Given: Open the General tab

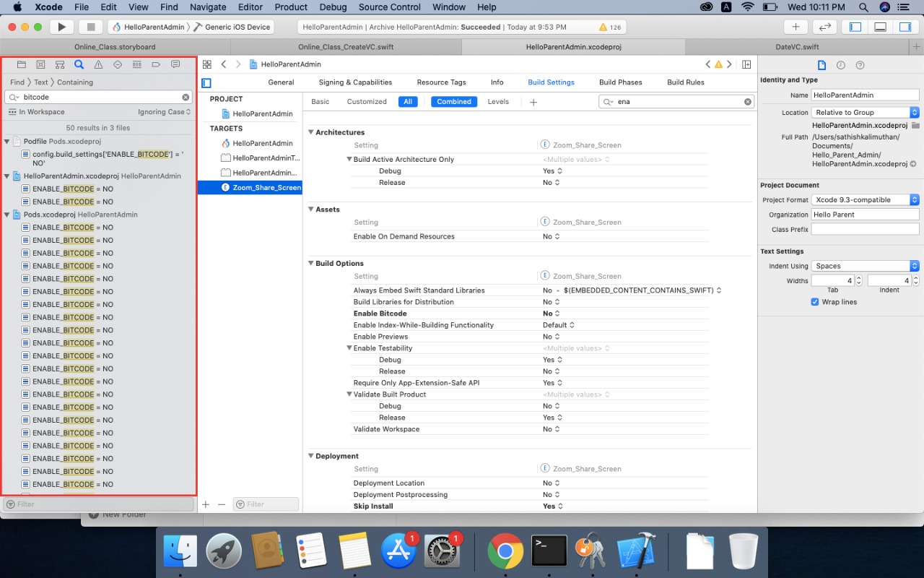Looking at the screenshot, I should [x=281, y=82].
